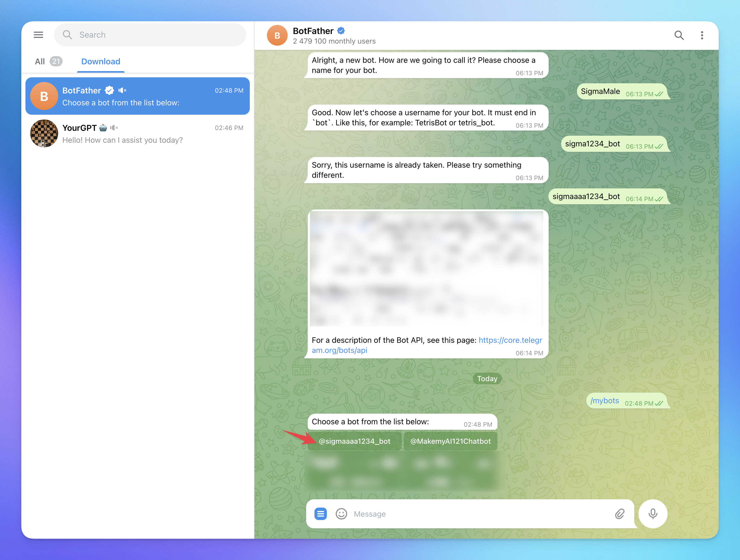The width and height of the screenshot is (740, 560).
Task: Attach a file with paperclip icon
Action: tap(620, 514)
